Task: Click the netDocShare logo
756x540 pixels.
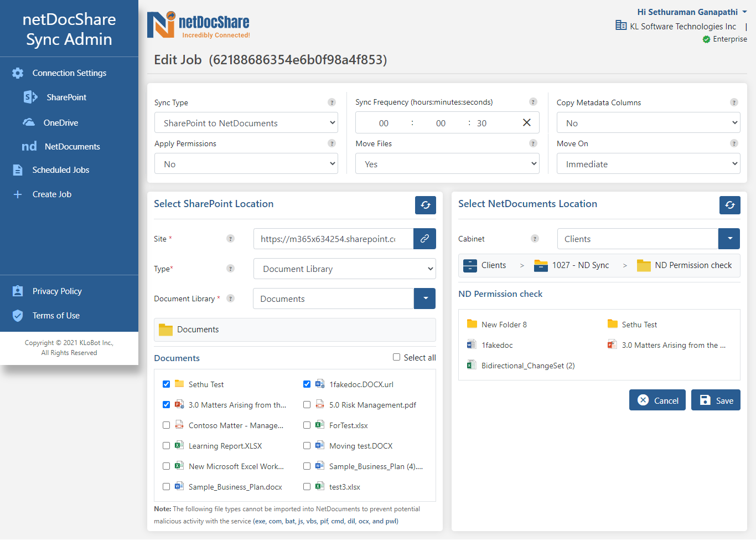Action: pyautogui.click(x=199, y=25)
